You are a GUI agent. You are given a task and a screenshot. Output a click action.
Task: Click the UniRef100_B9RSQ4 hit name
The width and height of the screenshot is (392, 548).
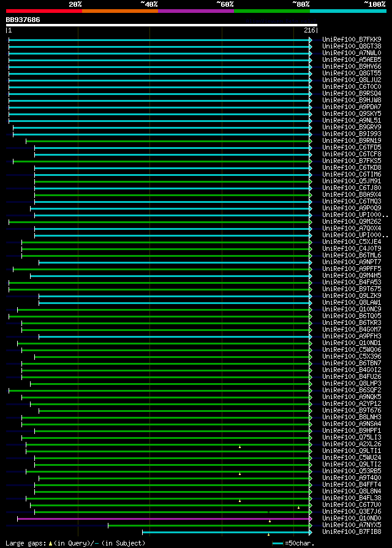[x=352, y=93]
